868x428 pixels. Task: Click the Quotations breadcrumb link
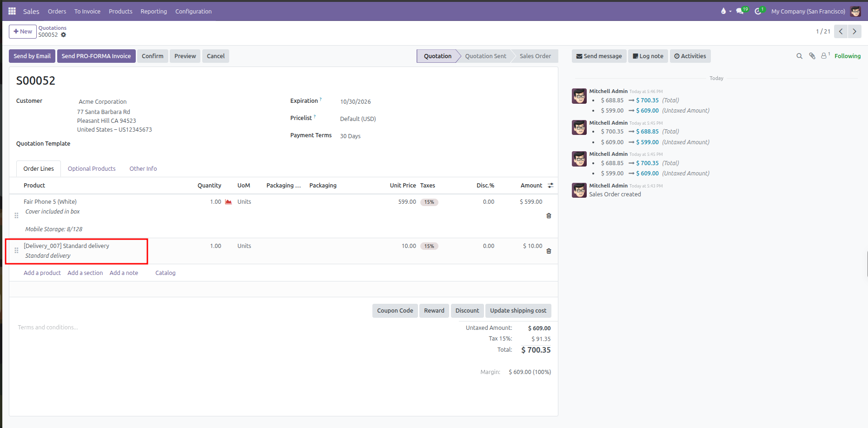tap(52, 28)
